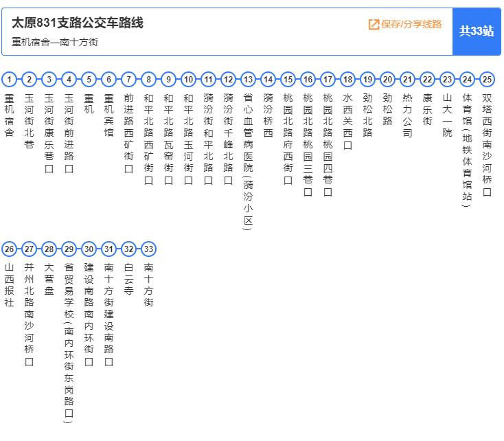Select stop circle number 4
This screenshot has width=504, height=441.
click(69, 80)
